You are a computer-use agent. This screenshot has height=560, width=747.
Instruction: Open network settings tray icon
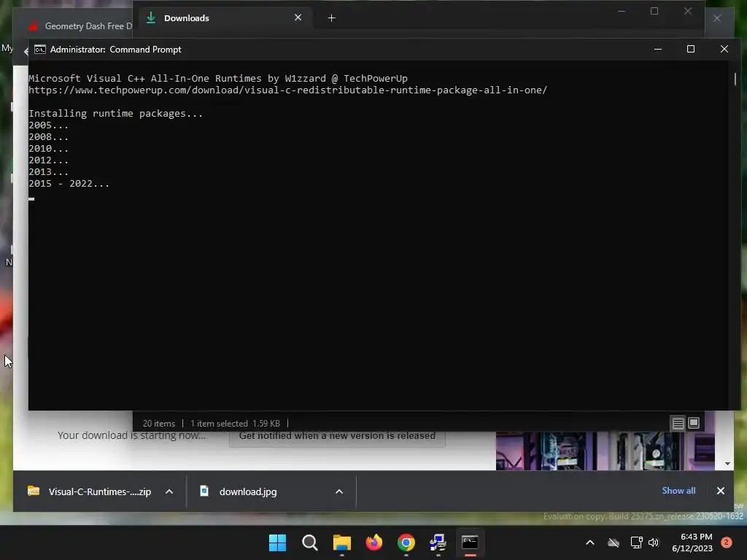click(x=636, y=542)
